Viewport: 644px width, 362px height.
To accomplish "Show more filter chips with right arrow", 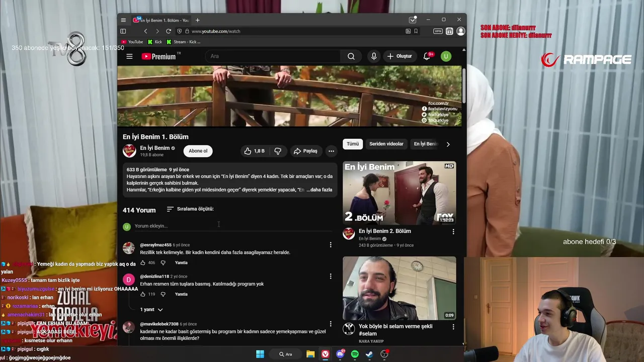I will (448, 144).
